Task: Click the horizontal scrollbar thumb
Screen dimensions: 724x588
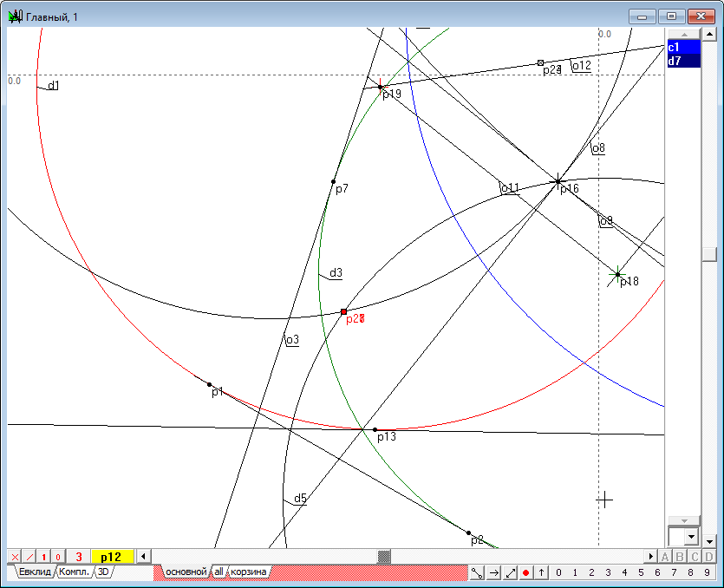Action: coord(384,557)
